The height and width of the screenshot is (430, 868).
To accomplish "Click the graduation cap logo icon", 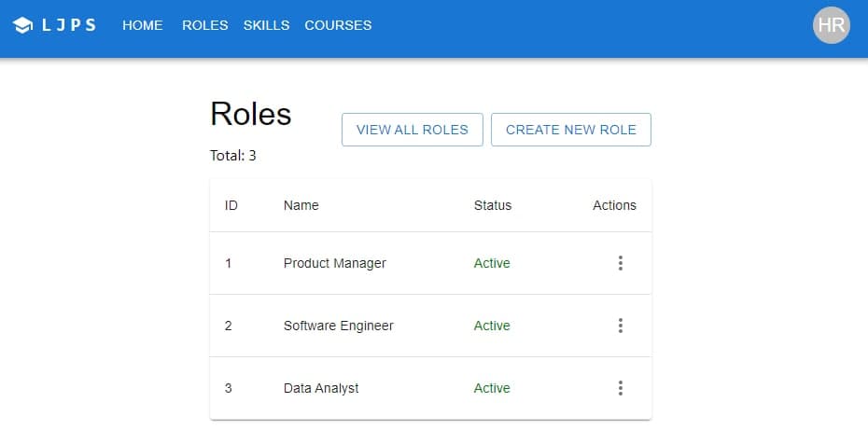I will tap(24, 25).
